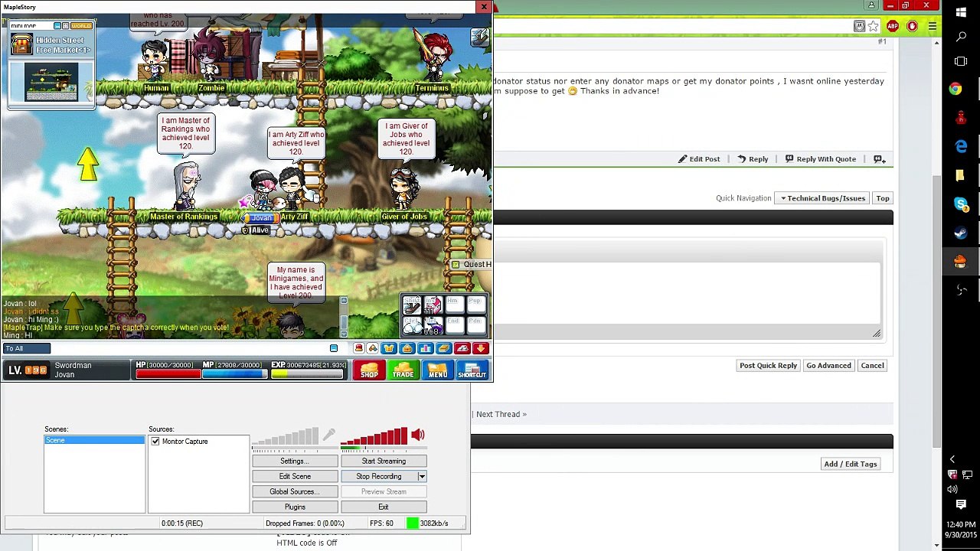980x551 pixels.
Task: Click the MapleStory chat scroll up arrow
Action: (344, 301)
